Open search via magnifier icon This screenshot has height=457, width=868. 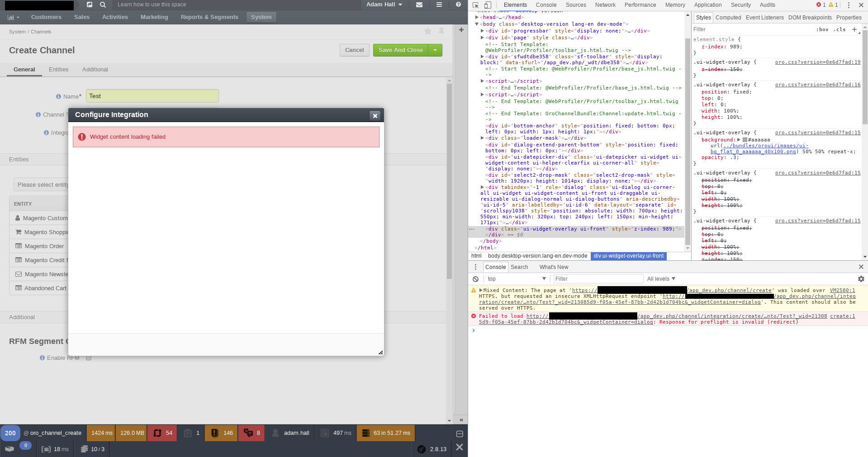103,5
